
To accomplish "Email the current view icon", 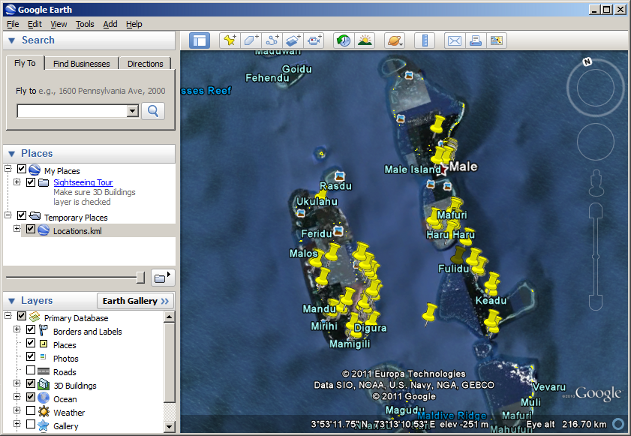I will (455, 41).
